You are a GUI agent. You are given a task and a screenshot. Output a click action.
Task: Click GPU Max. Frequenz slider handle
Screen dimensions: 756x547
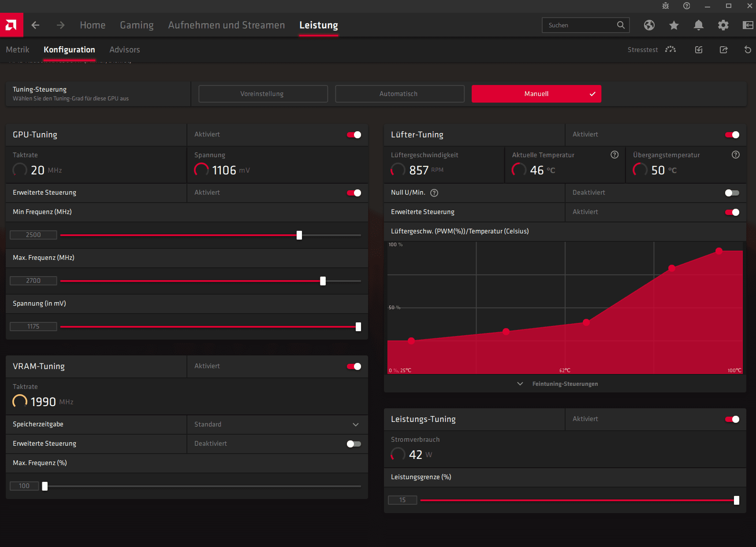point(323,281)
